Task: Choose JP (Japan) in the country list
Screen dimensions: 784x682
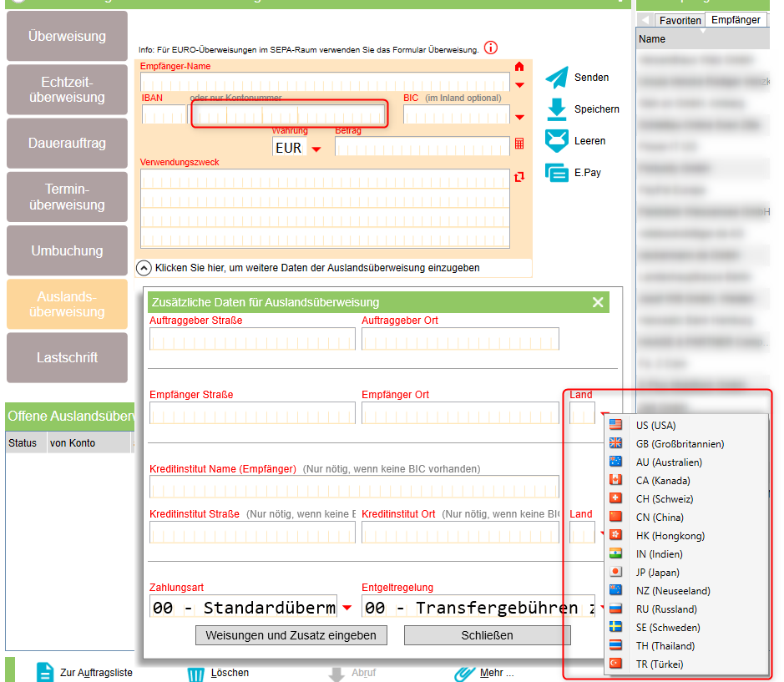Action: pos(659,573)
